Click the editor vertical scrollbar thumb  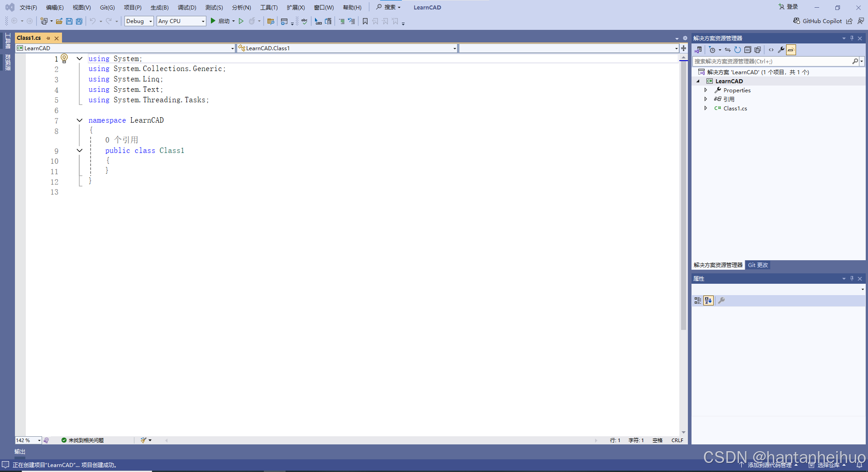(x=683, y=195)
